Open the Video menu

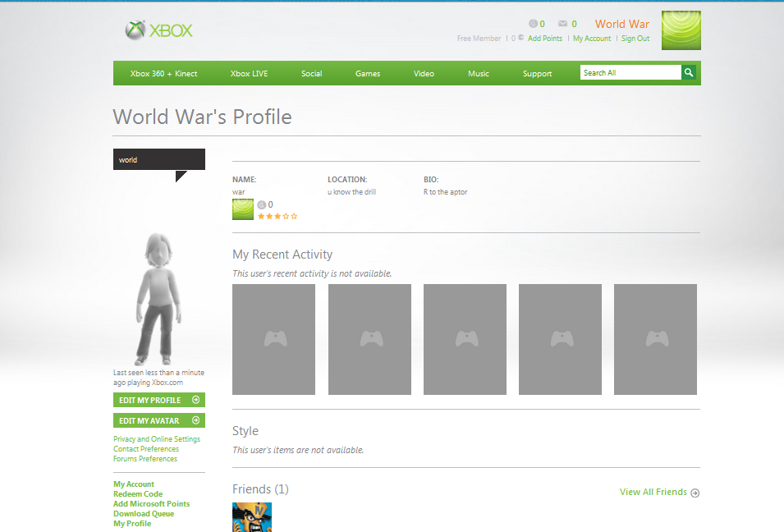click(x=424, y=74)
